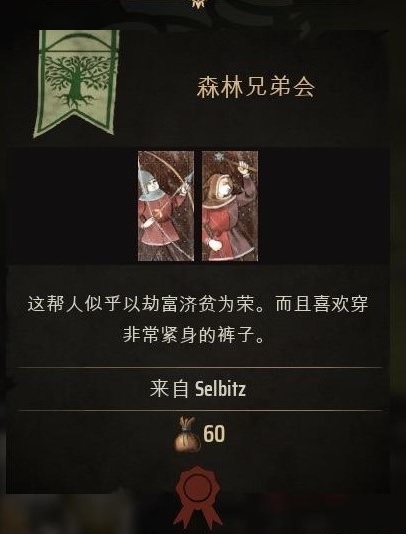406x534 pixels.
Task: Click the archer's red tunic
Action: click(x=160, y=223)
